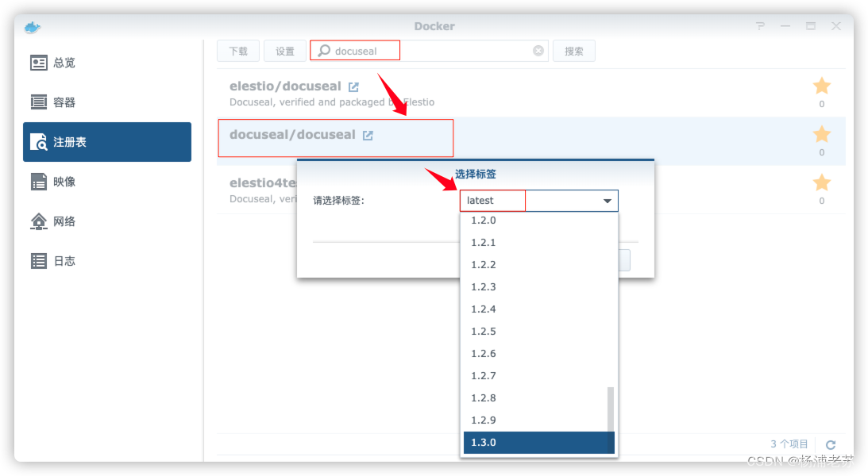The height and width of the screenshot is (476, 868).
Task: Click the latest tag combo box field
Action: point(538,201)
